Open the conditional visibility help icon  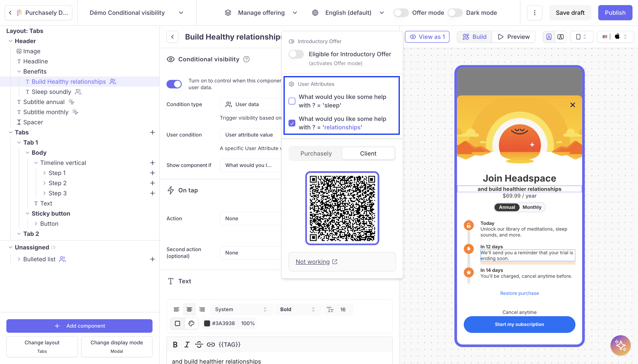tap(246, 59)
